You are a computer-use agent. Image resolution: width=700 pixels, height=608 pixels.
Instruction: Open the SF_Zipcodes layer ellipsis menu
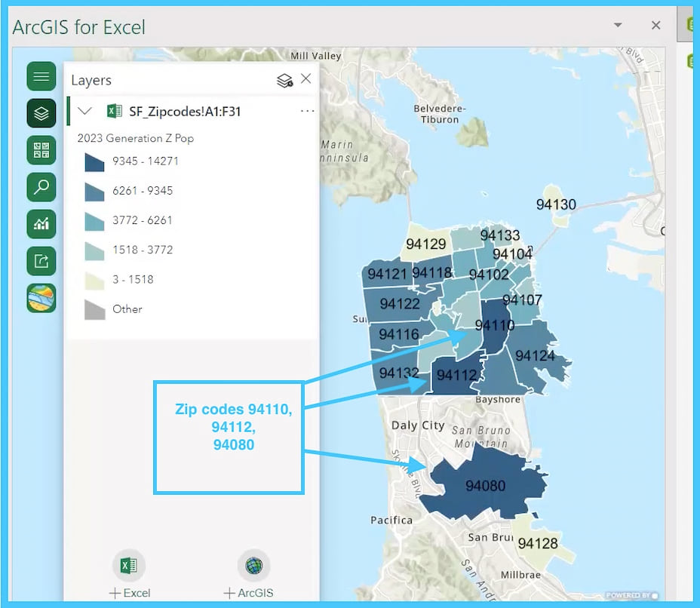[308, 110]
